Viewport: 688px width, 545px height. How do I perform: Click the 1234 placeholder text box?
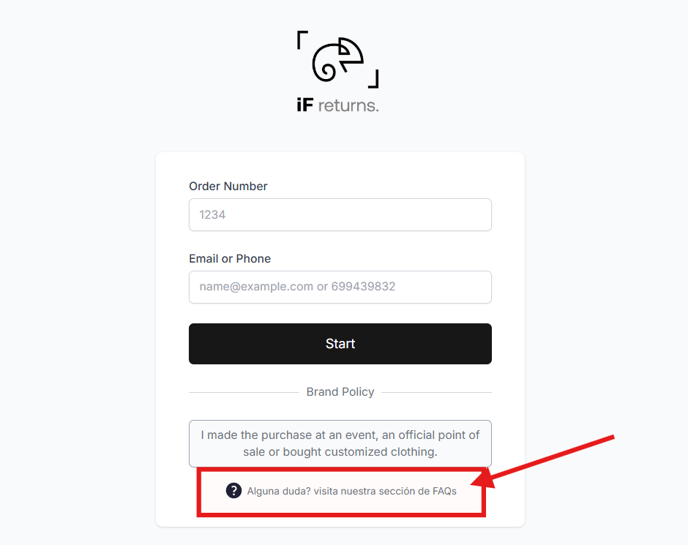tap(340, 215)
